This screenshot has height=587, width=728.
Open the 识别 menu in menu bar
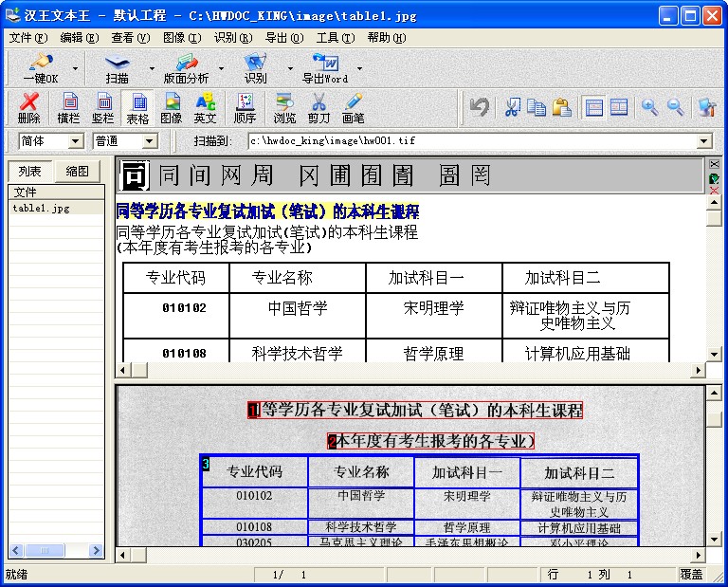[232, 38]
